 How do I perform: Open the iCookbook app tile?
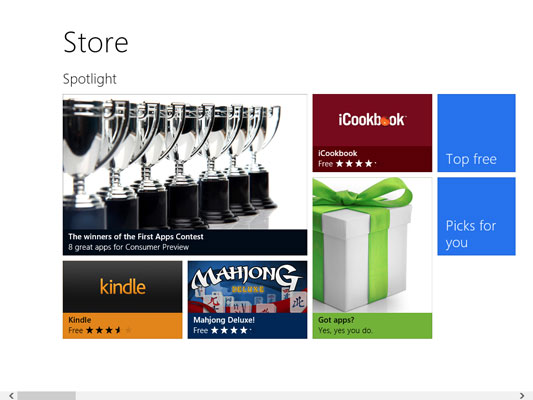point(372,133)
